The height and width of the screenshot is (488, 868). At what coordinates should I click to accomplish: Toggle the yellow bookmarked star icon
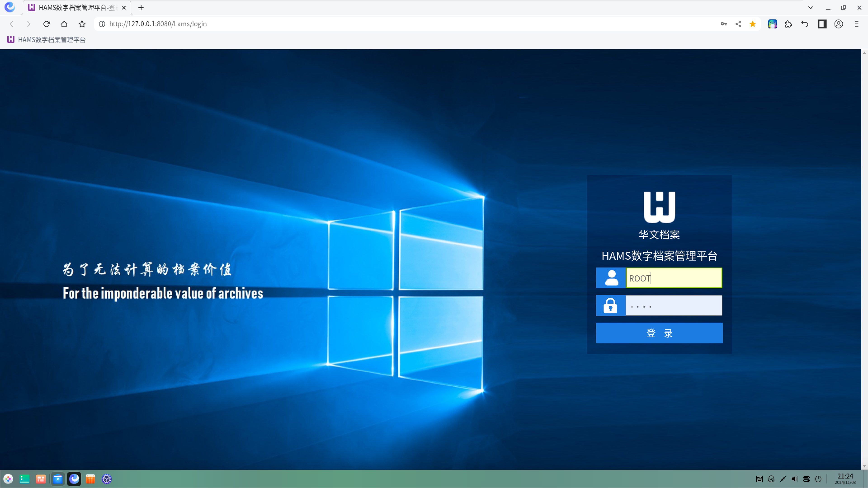click(x=752, y=24)
